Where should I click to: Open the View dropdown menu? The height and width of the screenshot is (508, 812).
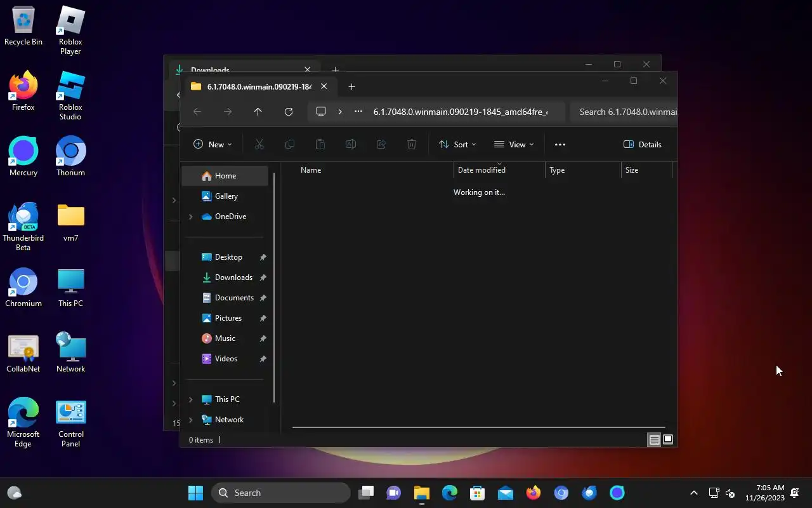[514, 145]
